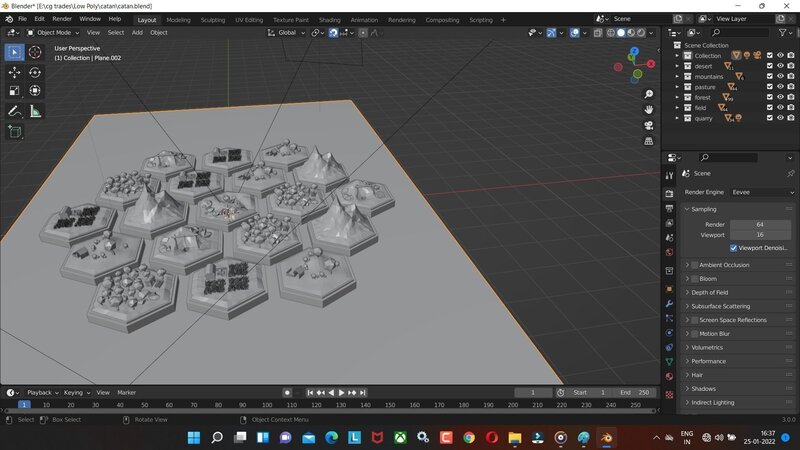Toggle camera view gizmo icon
This screenshot has width=800, height=450.
point(649,125)
